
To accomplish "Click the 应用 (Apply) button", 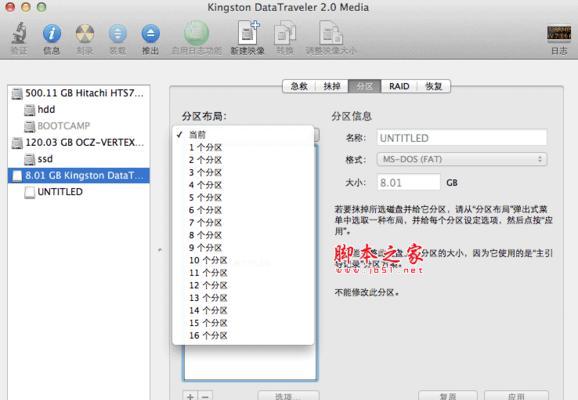I will (516, 396).
